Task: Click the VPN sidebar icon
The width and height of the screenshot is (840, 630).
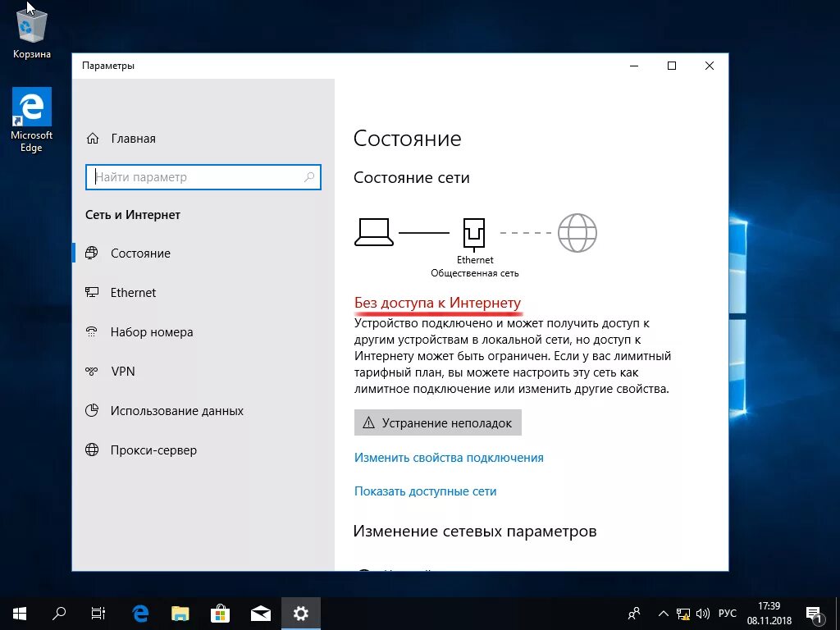Action: point(92,371)
